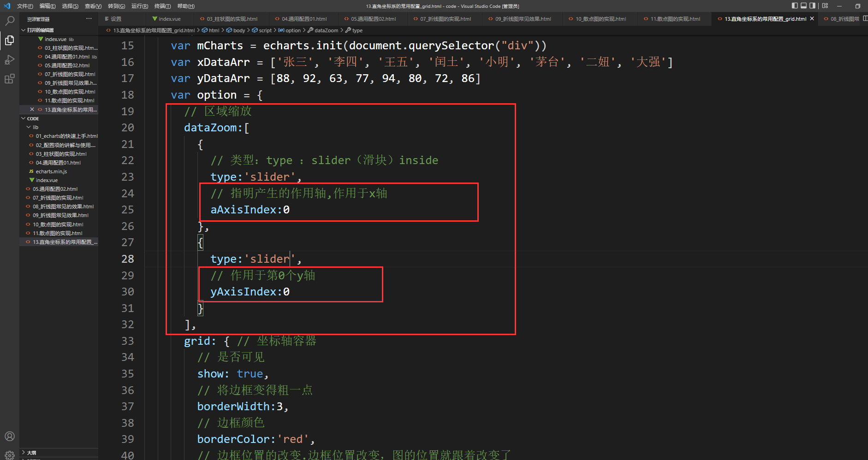868x460 pixels.
Task: Switch to 10_散点图的实现.html editor tab
Action: pos(600,19)
